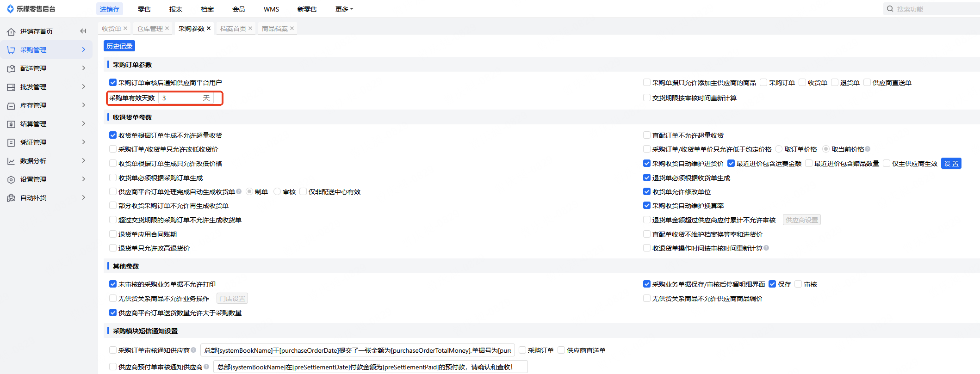
Task: Expand 结算管理 sidebar menu chevron
Action: coord(84,123)
